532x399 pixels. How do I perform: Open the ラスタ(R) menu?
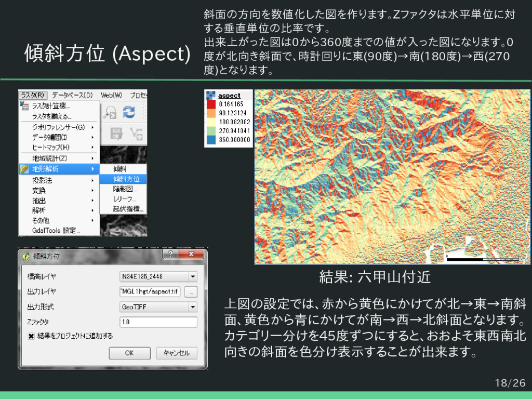(x=33, y=96)
